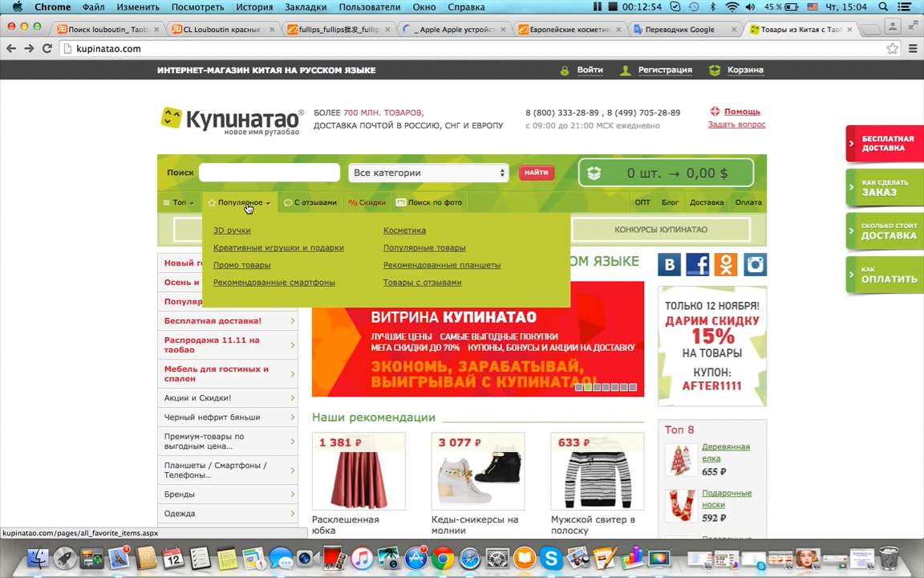Click the БЕСПЛАТНАЯ ДОСТАВКА side tab
This screenshot has width=924, height=578.
pyautogui.click(x=885, y=144)
